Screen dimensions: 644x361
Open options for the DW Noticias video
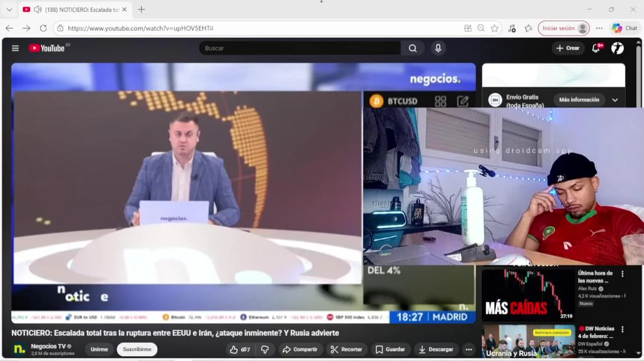(622, 330)
